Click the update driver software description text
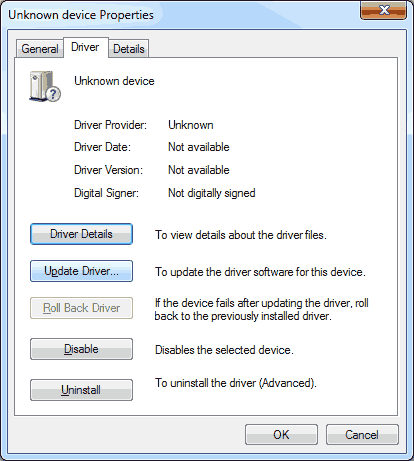Screen dimensions: 414x461 pyautogui.click(x=260, y=272)
